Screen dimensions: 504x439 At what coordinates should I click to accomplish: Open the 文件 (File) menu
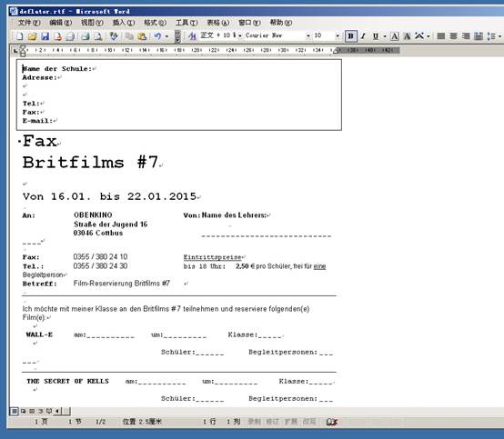pyautogui.click(x=29, y=23)
